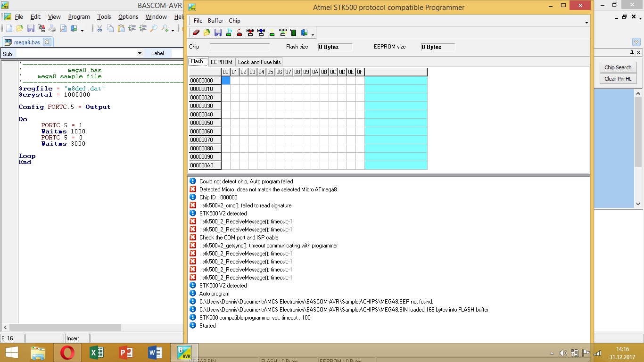Click the Cut scissors icon in BASCOM-AVR

tap(99, 29)
